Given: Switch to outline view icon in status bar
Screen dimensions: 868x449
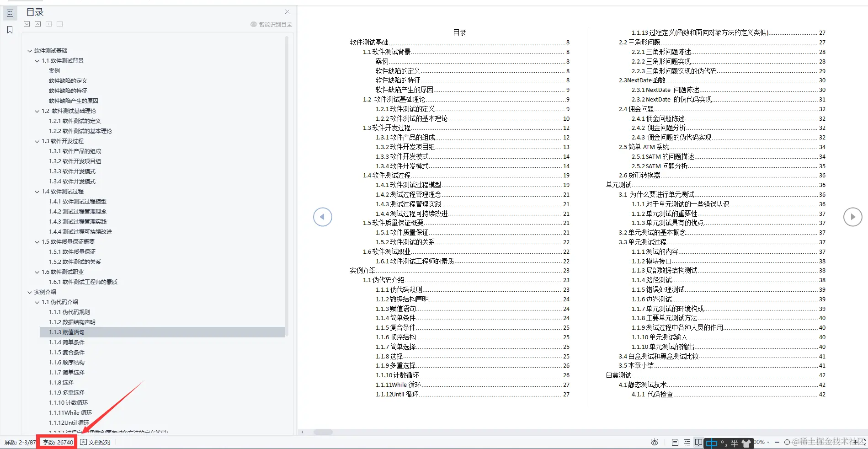Looking at the screenshot, I should pos(687,442).
